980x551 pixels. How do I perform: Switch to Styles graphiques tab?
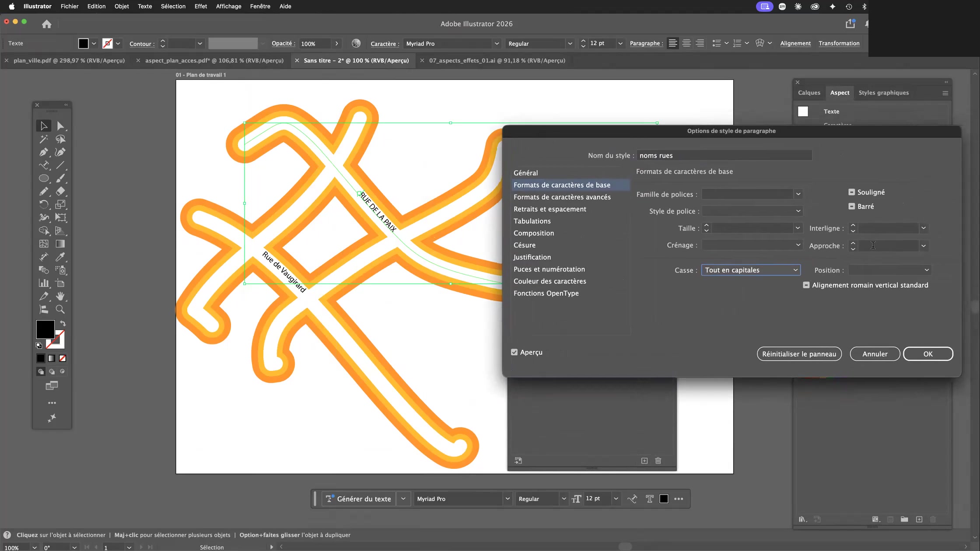click(x=883, y=93)
